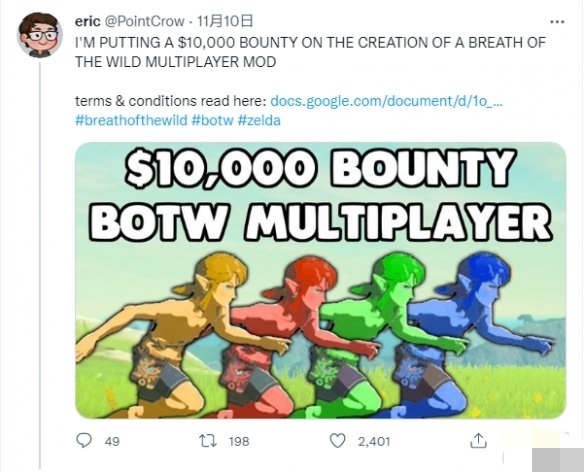The height and width of the screenshot is (472, 584).
Task: View the 49 replies count
Action: click(x=112, y=441)
